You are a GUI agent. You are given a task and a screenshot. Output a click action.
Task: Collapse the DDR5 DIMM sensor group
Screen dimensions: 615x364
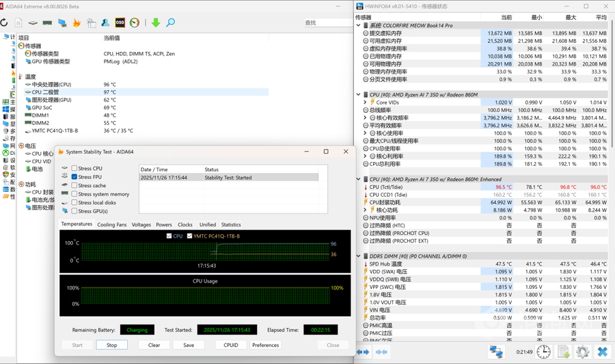[x=359, y=256]
